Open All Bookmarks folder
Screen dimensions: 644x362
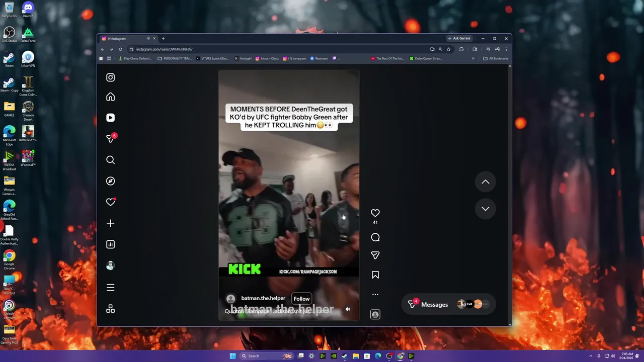pos(496,58)
